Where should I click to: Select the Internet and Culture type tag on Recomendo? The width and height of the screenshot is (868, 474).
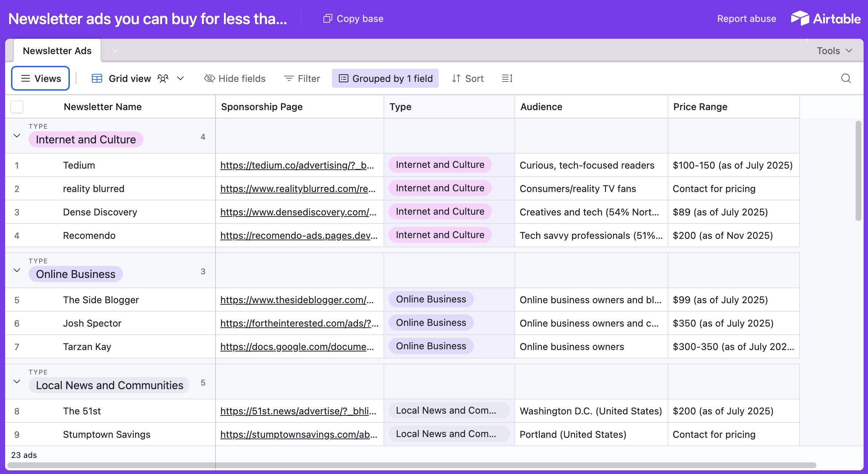[x=439, y=235]
